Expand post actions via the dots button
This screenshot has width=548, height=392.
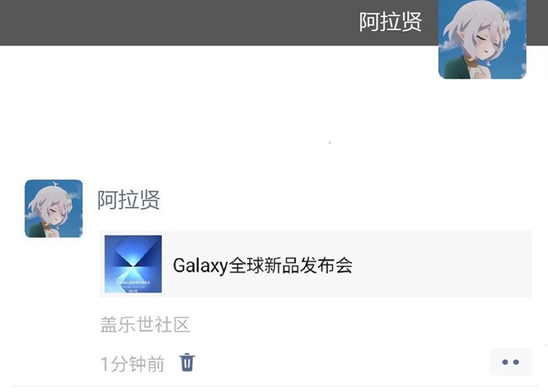coord(510,362)
